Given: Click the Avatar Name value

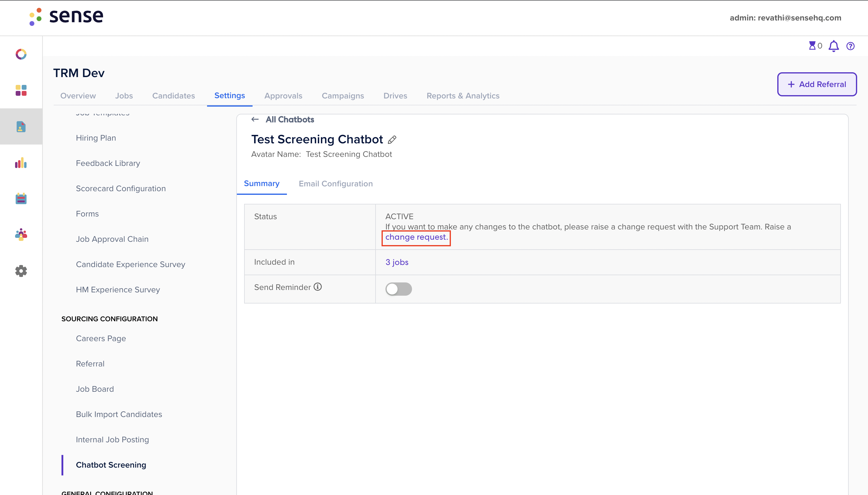Looking at the screenshot, I should pos(349,154).
